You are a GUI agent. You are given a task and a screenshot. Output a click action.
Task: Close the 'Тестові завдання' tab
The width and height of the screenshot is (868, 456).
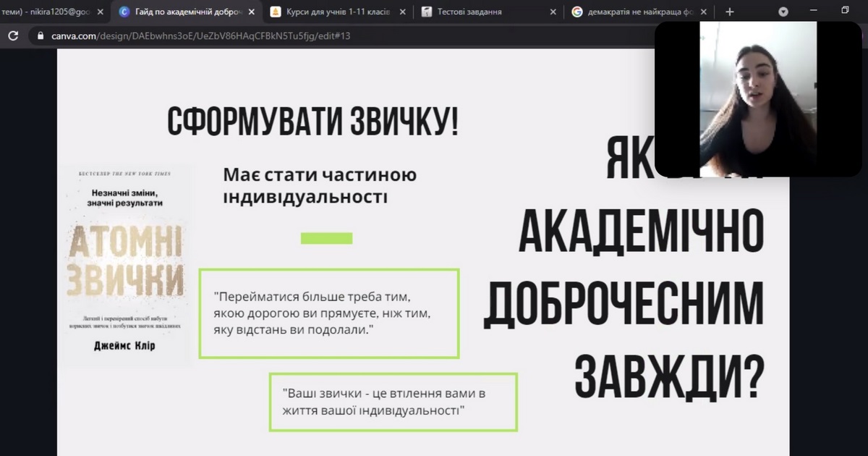pos(553,12)
